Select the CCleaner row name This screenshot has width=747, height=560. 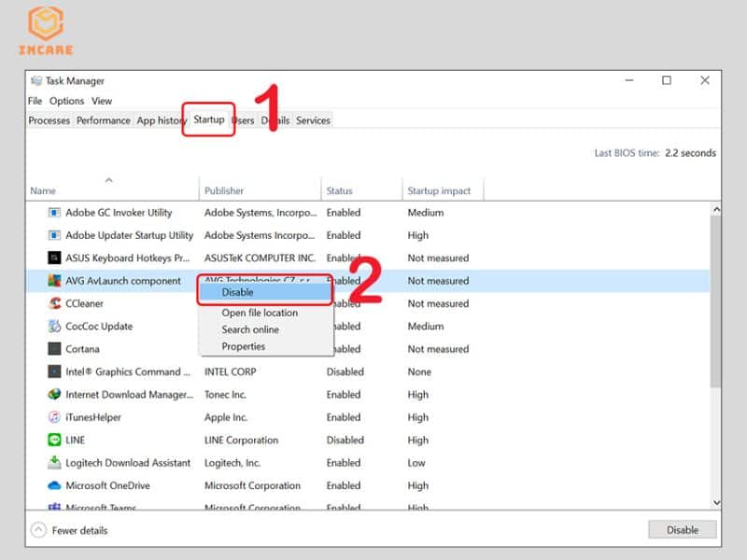point(84,303)
